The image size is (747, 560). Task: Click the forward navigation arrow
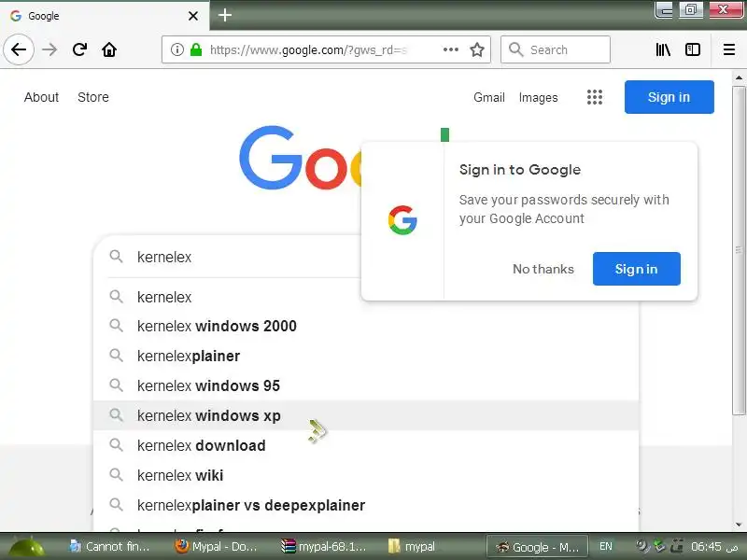tap(49, 49)
